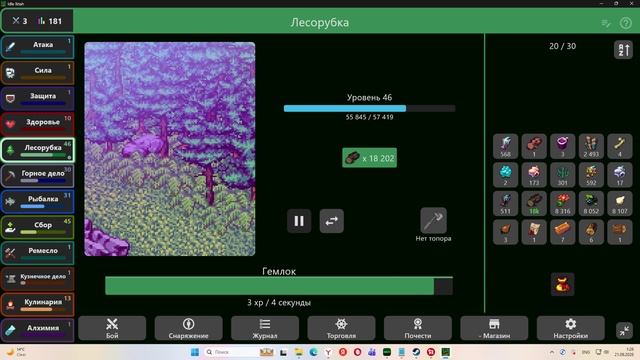
Task: Select the dark berries item with count 8 052
Action: pos(591,203)
